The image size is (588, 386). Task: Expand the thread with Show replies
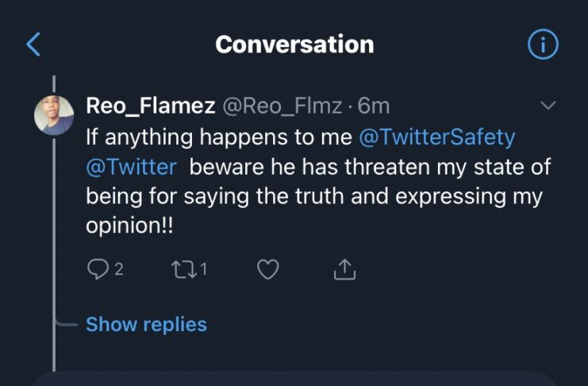(146, 324)
